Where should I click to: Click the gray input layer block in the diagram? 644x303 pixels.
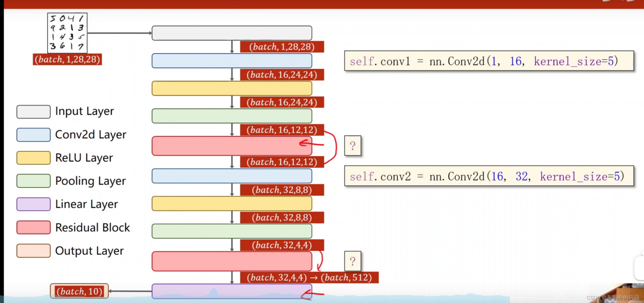click(232, 33)
